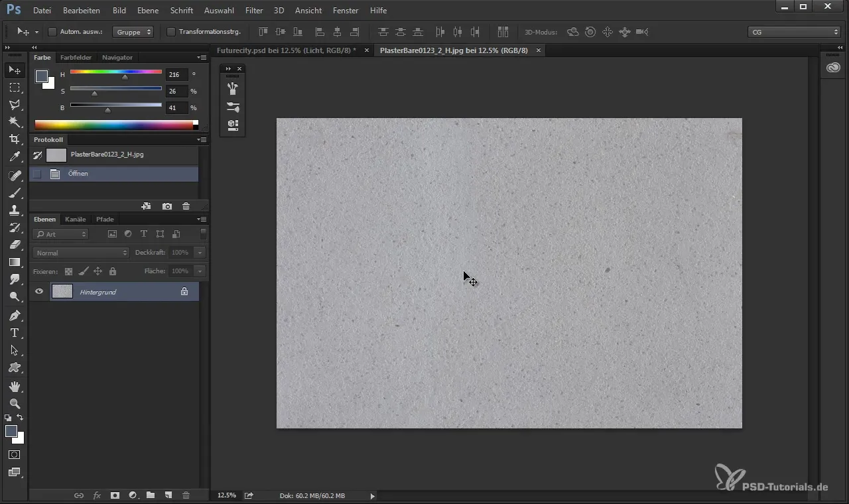Image resolution: width=849 pixels, height=504 pixels.
Task: Create a new adjustment layer
Action: coord(133,495)
